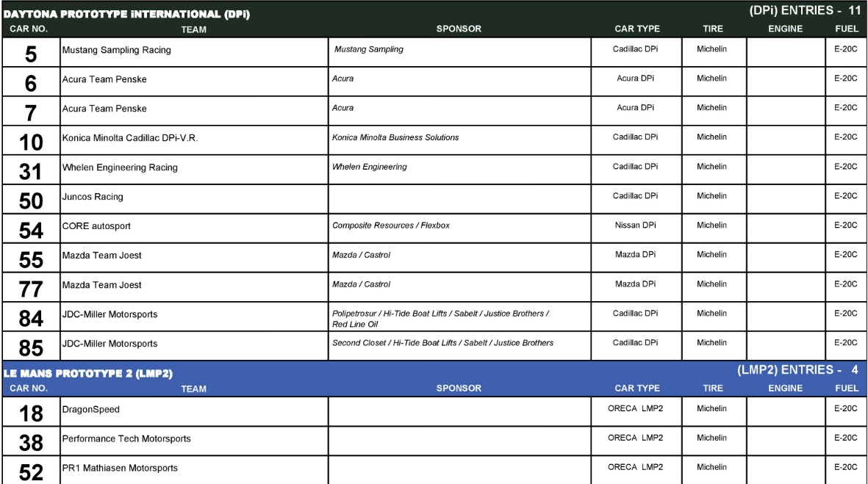868x484 pixels.
Task: Click "Mazda / Castrol" in car 55 row
Action: (361, 255)
